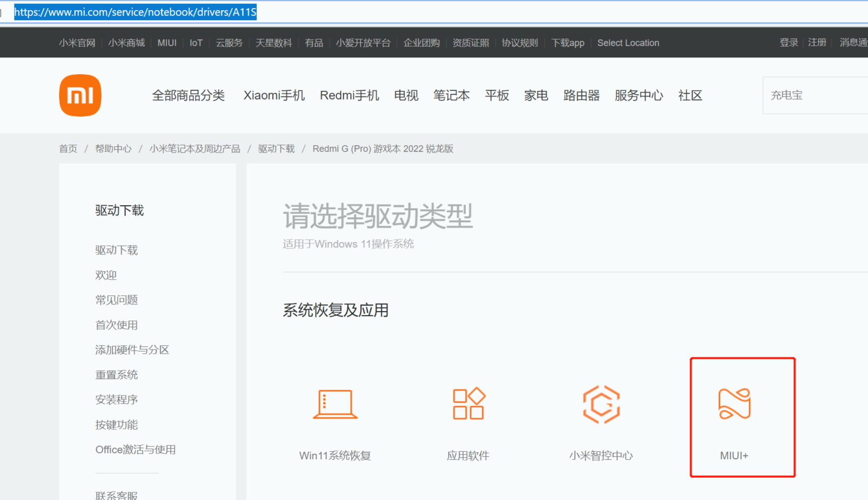Image resolution: width=868 pixels, height=500 pixels.
Task: Select 欢迎 in sidebar
Action: (106, 275)
